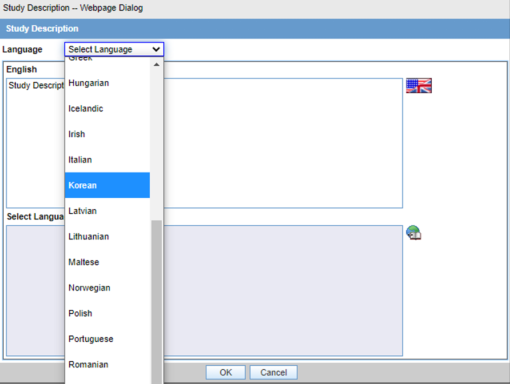The height and width of the screenshot is (384, 510).
Task: Click the OK button
Action: pyautogui.click(x=226, y=372)
